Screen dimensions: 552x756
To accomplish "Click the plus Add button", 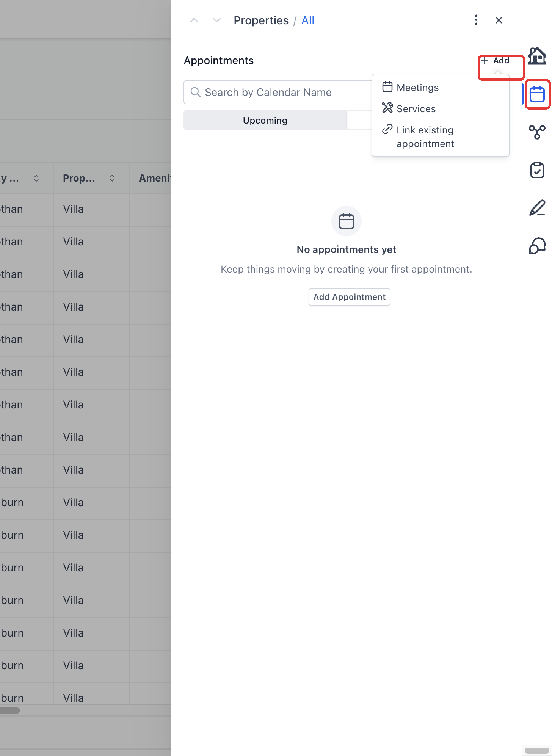I will point(495,61).
